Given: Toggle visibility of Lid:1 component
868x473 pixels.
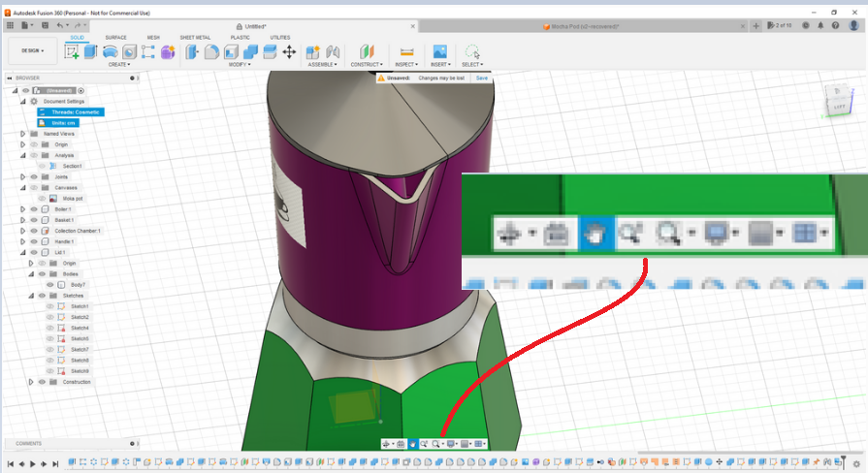Looking at the screenshot, I should 34,252.
